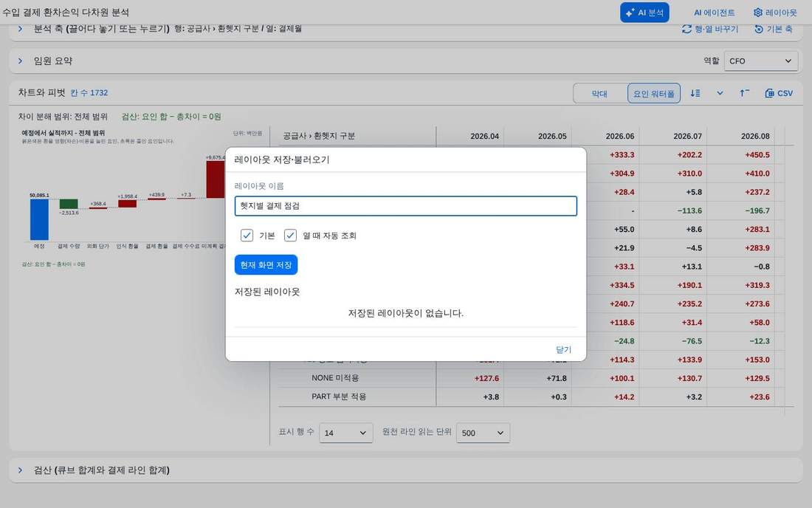
Task: Click the 행·열 바꾸기 swap button
Action: 710,29
